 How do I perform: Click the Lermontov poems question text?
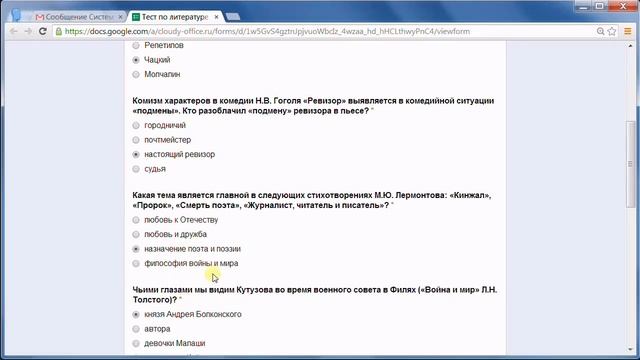[312, 200]
